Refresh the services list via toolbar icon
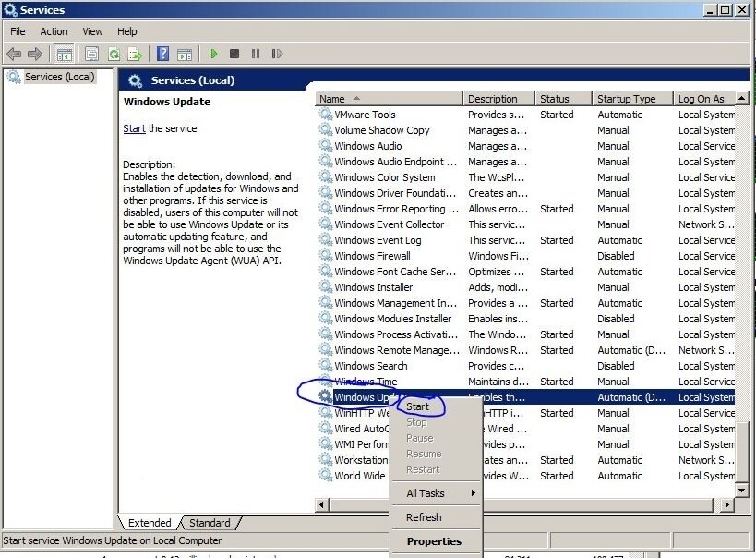Viewport: 756px width, 558px height. pyautogui.click(x=114, y=54)
